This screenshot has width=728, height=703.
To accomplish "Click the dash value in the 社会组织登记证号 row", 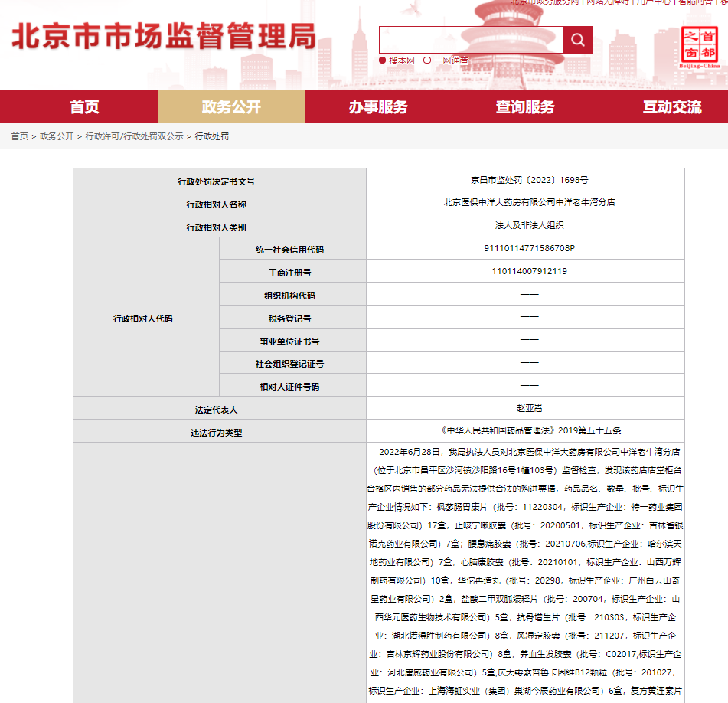I will (529, 362).
